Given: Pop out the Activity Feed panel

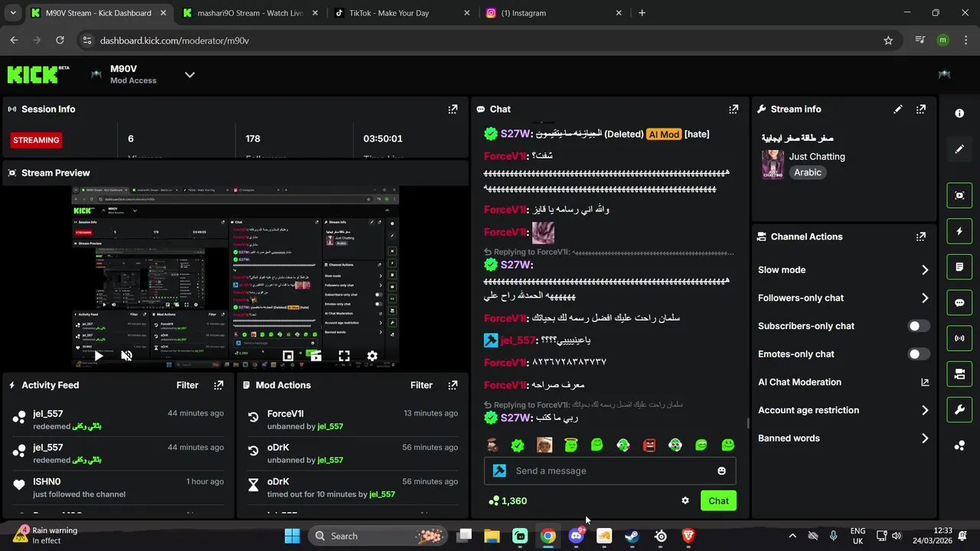Looking at the screenshot, I should pos(218,385).
